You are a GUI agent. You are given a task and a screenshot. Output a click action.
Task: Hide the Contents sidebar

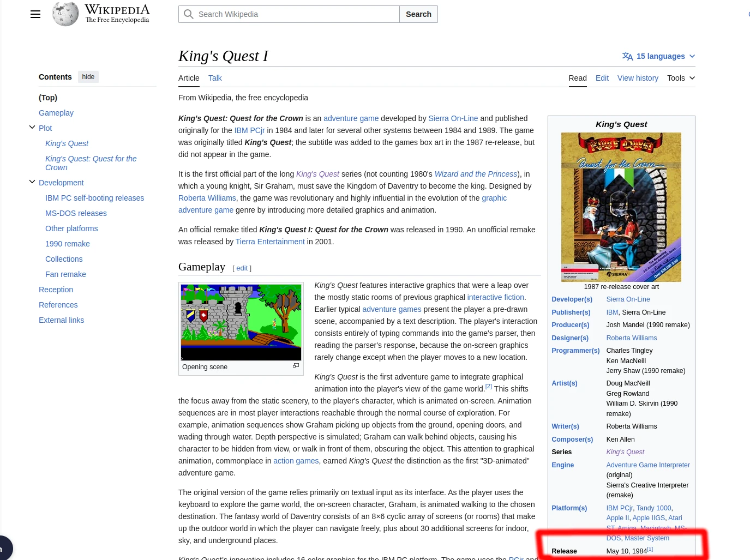coord(88,77)
